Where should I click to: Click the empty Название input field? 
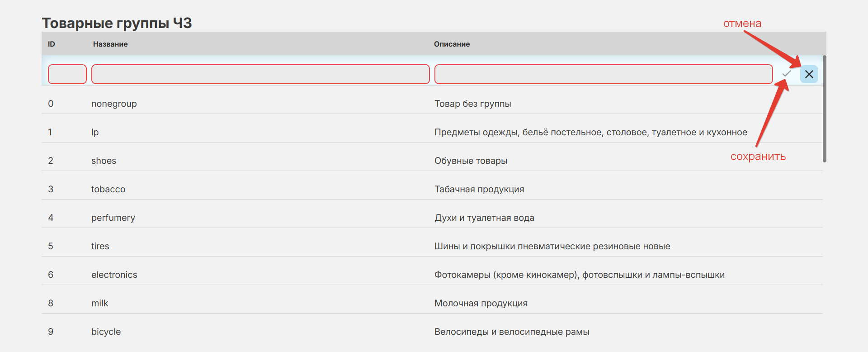point(260,74)
